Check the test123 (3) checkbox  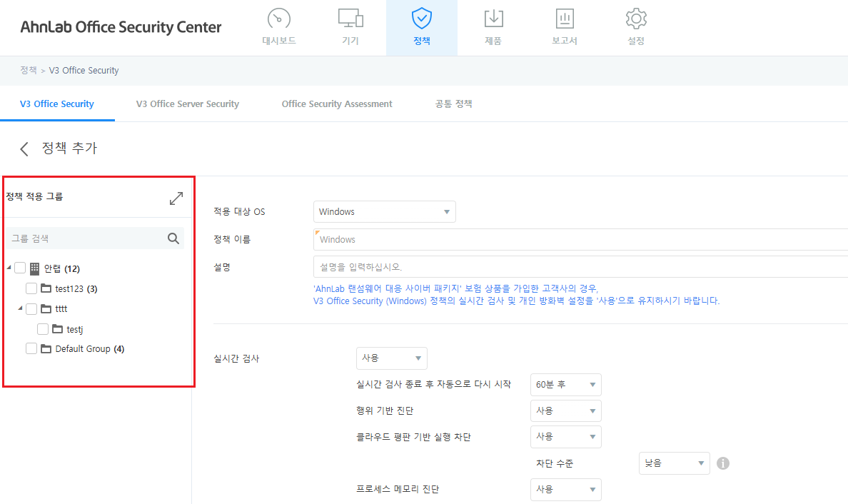pos(31,289)
